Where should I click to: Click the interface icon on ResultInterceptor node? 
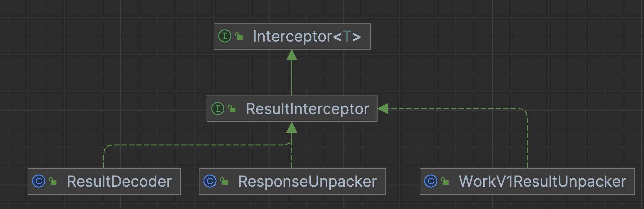point(217,109)
